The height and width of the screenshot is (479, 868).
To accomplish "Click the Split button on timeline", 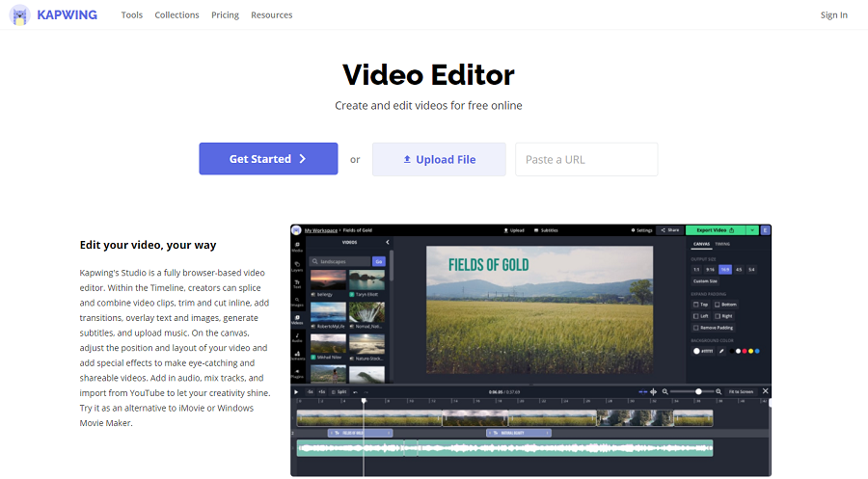I will coord(339,391).
